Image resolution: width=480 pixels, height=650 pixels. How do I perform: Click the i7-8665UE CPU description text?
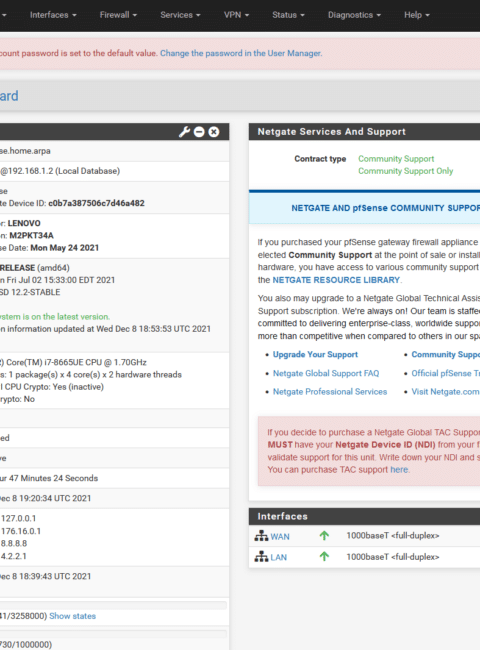(x=73, y=362)
